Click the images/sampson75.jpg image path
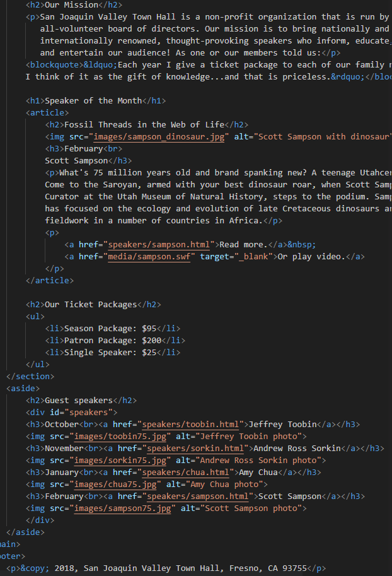Screen dimensions: 392x576 coord(123,508)
